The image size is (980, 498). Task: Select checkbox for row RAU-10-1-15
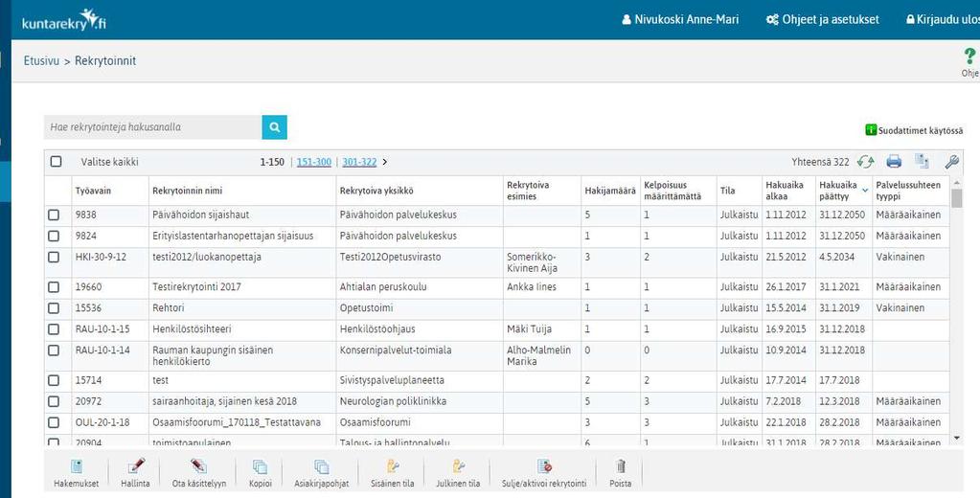[54, 329]
